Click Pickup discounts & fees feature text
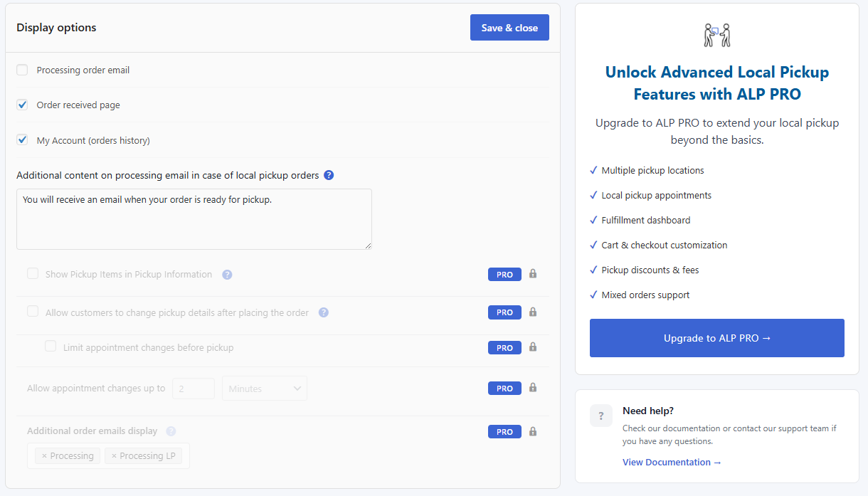Screen dimensions: 868x496 pyautogui.click(x=652, y=270)
